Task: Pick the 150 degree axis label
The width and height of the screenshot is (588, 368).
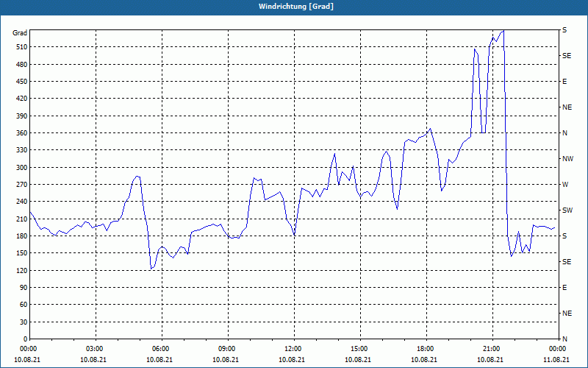Action: 22,252
